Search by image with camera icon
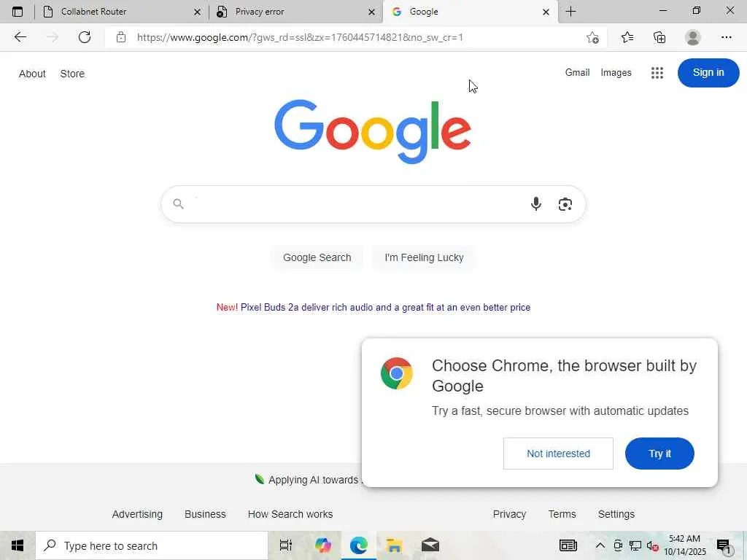Screen dimensions: 747x560 (565, 204)
